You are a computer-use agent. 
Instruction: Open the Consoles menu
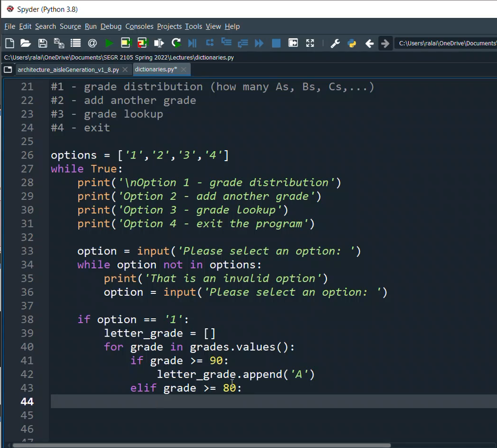pyautogui.click(x=139, y=26)
